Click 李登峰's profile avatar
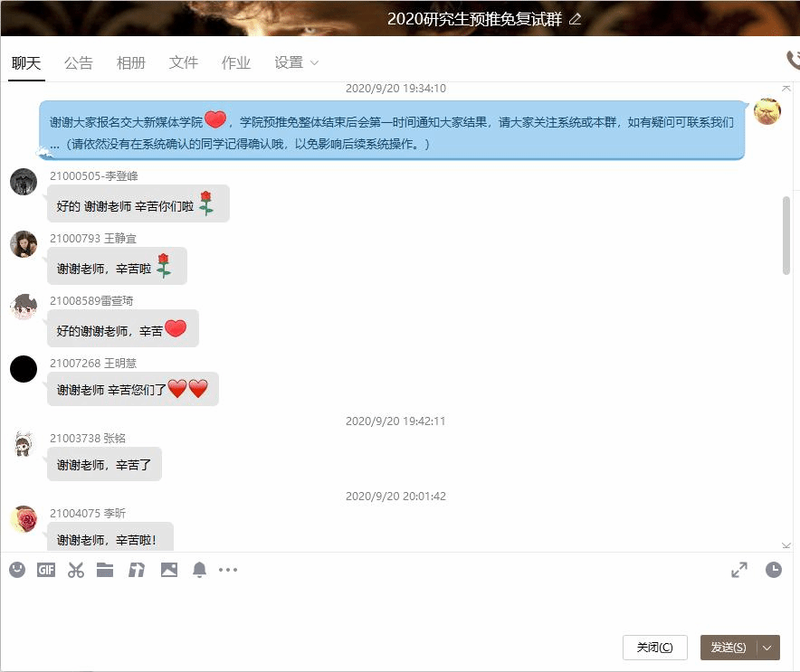Viewport: 800px width, 672px height. pyautogui.click(x=24, y=182)
